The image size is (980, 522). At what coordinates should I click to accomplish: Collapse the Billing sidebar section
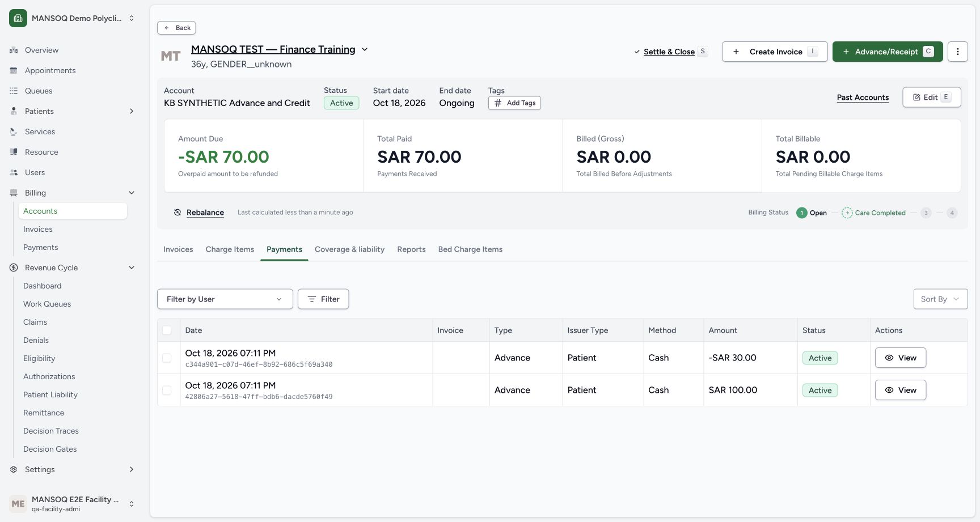pos(132,193)
